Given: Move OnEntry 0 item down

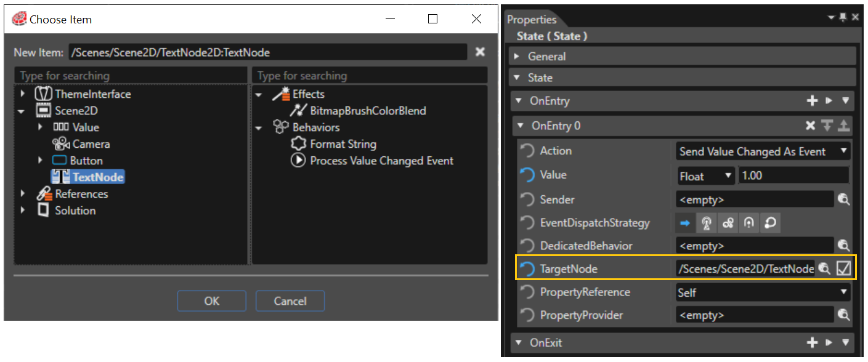Looking at the screenshot, I should coord(827,126).
